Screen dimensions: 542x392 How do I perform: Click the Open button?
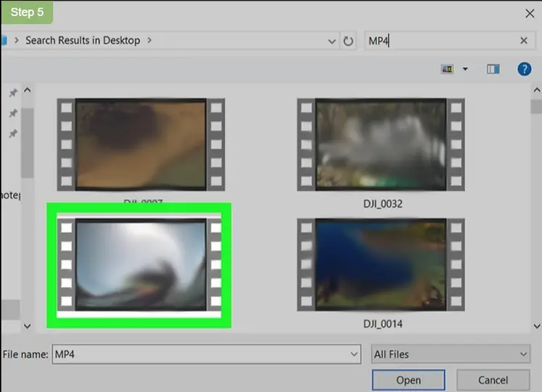pyautogui.click(x=408, y=380)
